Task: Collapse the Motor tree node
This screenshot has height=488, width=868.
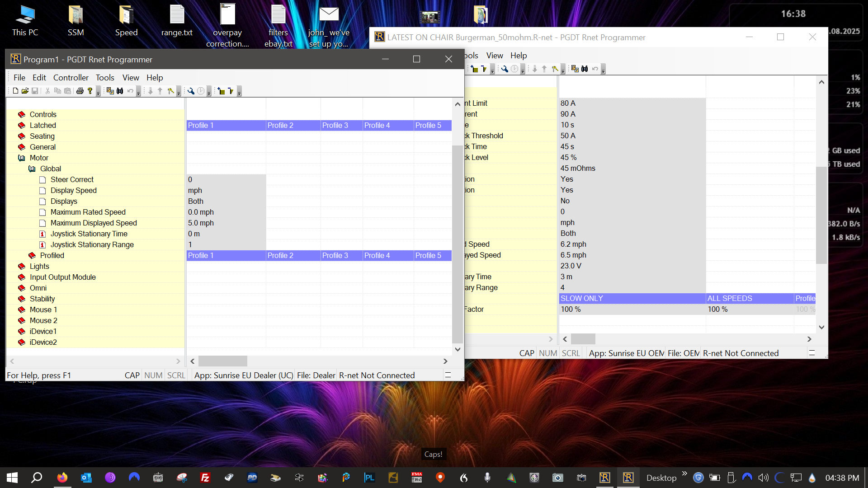Action: [21, 158]
